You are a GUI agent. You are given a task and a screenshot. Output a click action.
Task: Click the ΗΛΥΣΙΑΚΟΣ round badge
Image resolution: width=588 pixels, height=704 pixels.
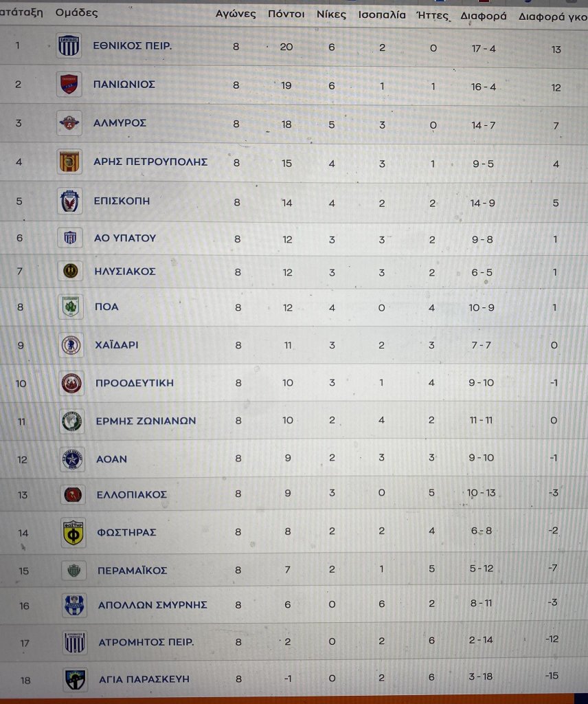[x=71, y=272]
